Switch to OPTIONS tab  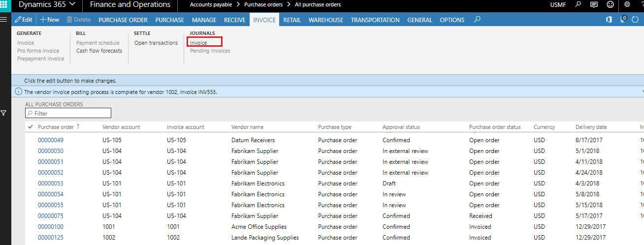(x=452, y=20)
